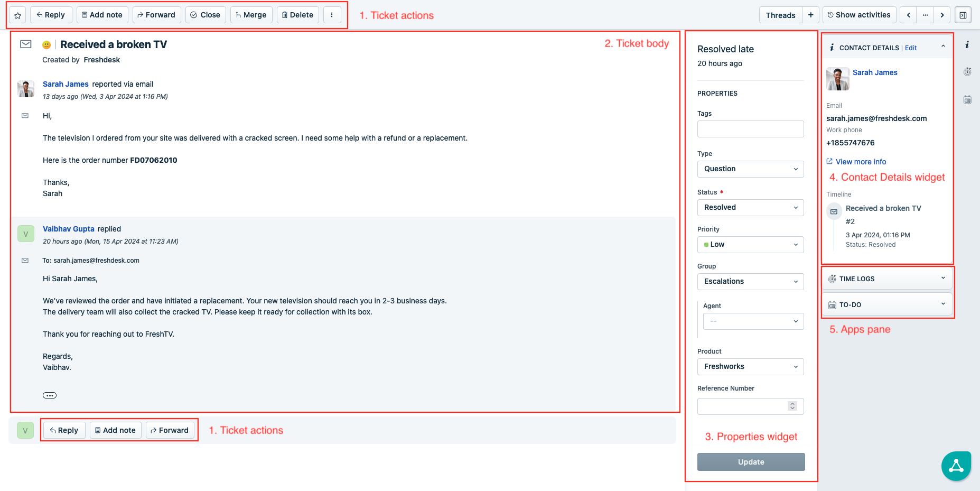Click the Tags input field

click(x=751, y=129)
